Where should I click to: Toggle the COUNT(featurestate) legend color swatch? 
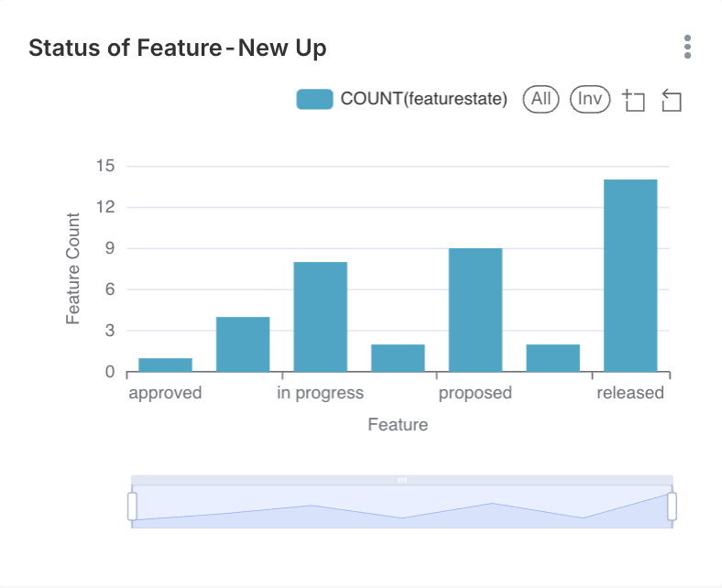coord(314,100)
